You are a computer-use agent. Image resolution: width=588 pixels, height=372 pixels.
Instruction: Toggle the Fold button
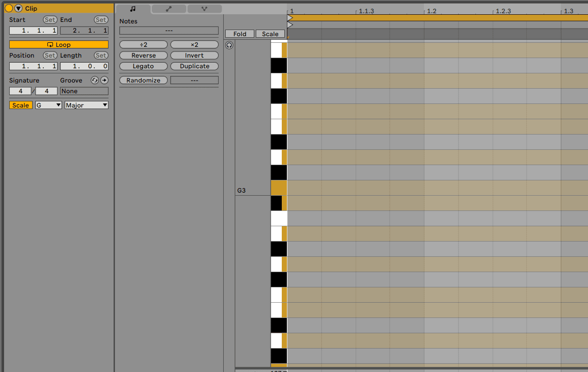(239, 34)
